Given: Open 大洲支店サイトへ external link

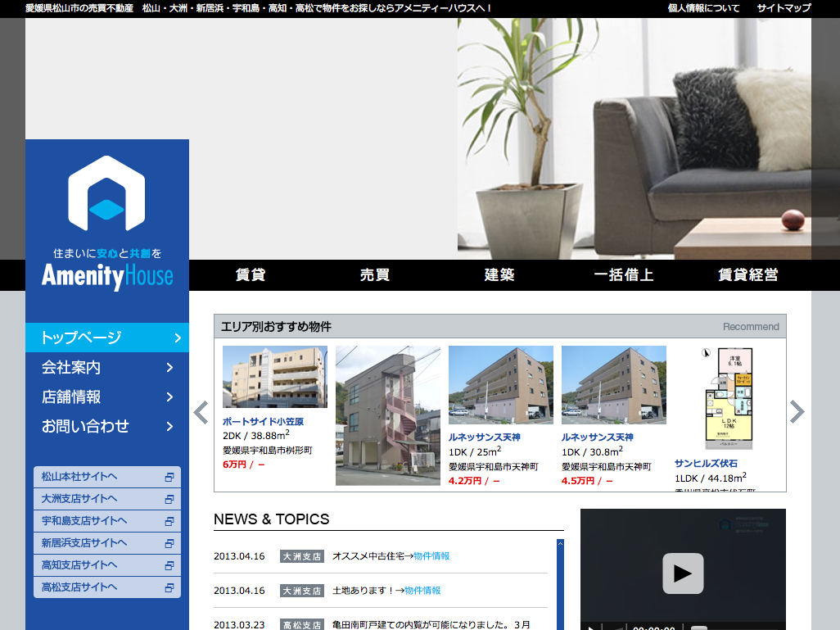Looking at the screenshot, I should tap(106, 499).
